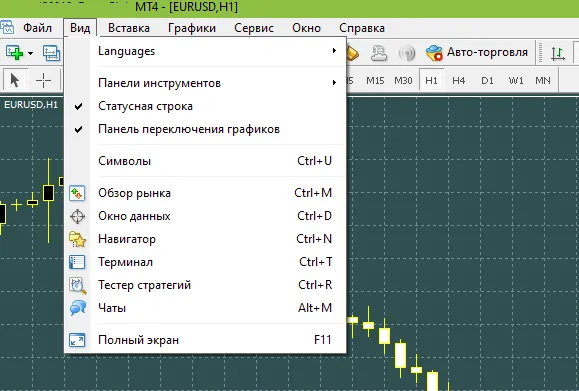
Task: Click the bar chart type icon
Action: [558, 53]
